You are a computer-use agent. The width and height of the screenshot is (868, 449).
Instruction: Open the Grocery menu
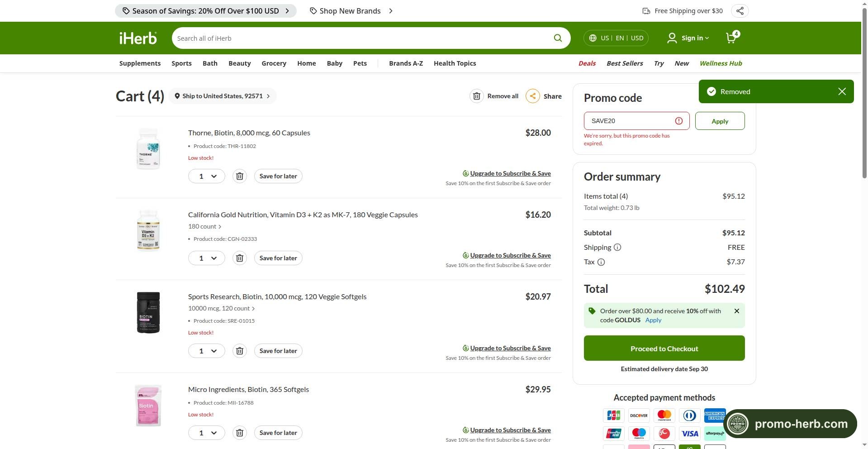coord(274,63)
